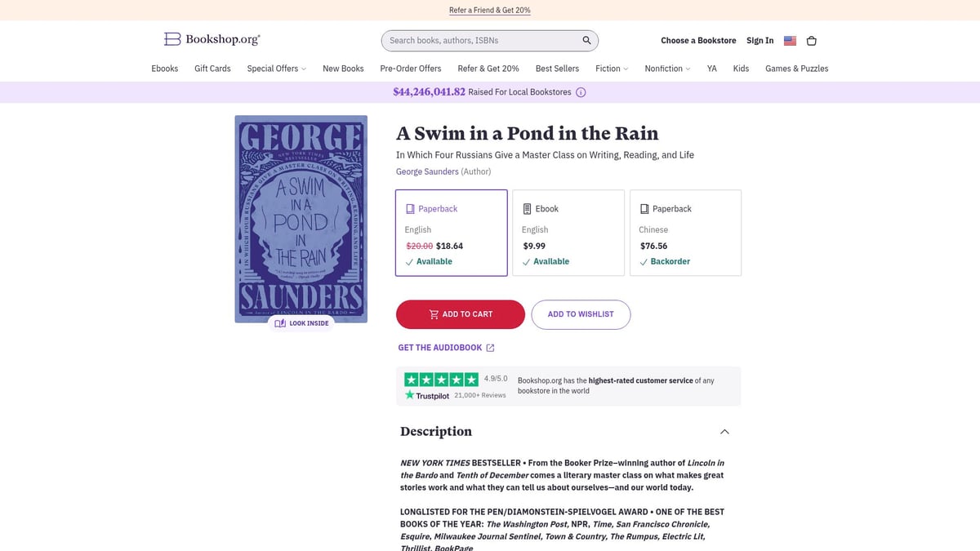Click the info icon next to raised total
This screenshot has width=980, height=551.
[580, 92]
